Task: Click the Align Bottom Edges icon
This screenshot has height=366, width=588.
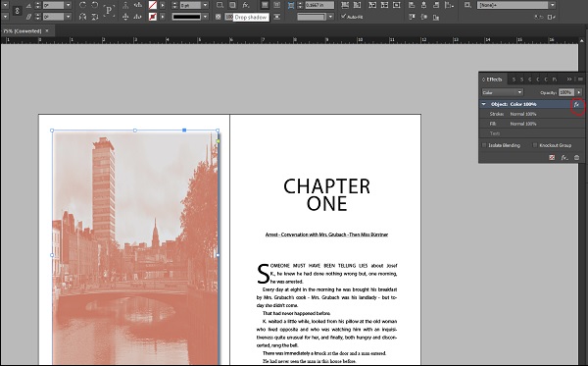Action: pyautogui.click(x=436, y=17)
